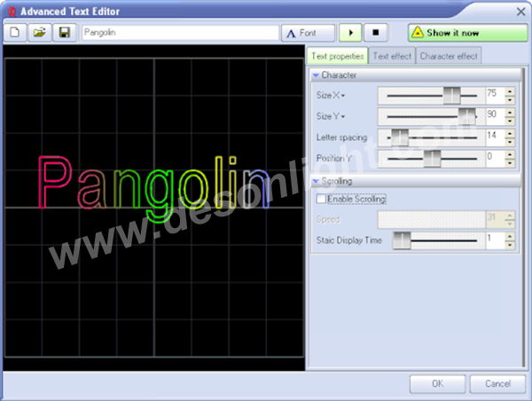
Task: Click the Letter spacing slider handle
Action: [400, 138]
